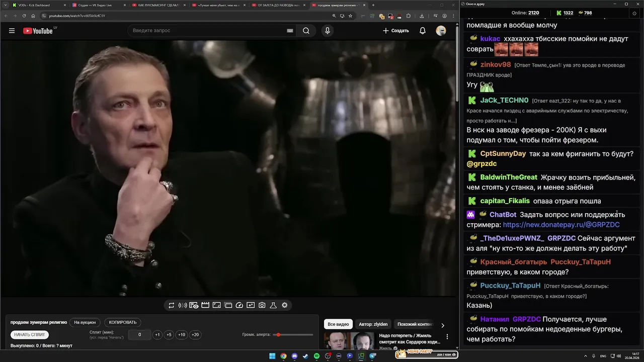The height and width of the screenshot is (362, 644).
Task: Click the На аукцион button
Action: 85,322
